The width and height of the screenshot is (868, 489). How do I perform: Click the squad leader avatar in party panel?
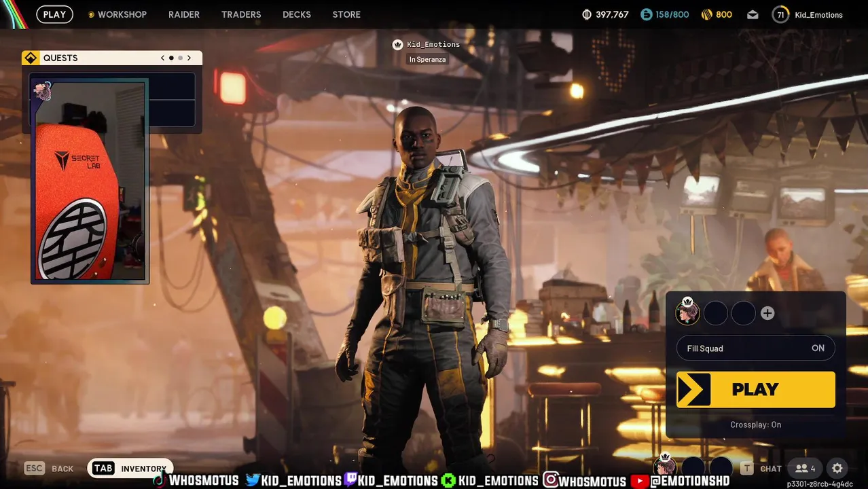click(687, 312)
